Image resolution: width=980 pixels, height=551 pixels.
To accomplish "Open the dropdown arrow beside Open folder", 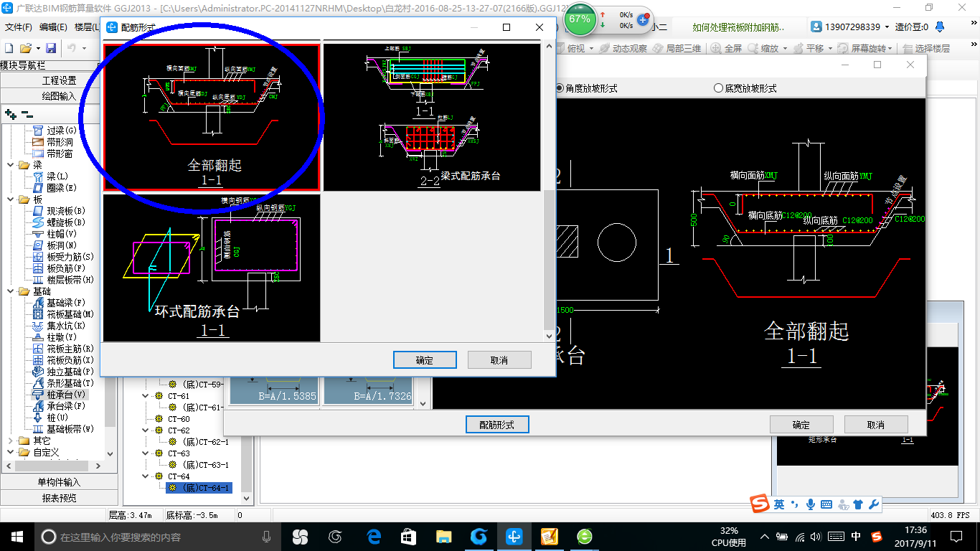I will (37, 48).
